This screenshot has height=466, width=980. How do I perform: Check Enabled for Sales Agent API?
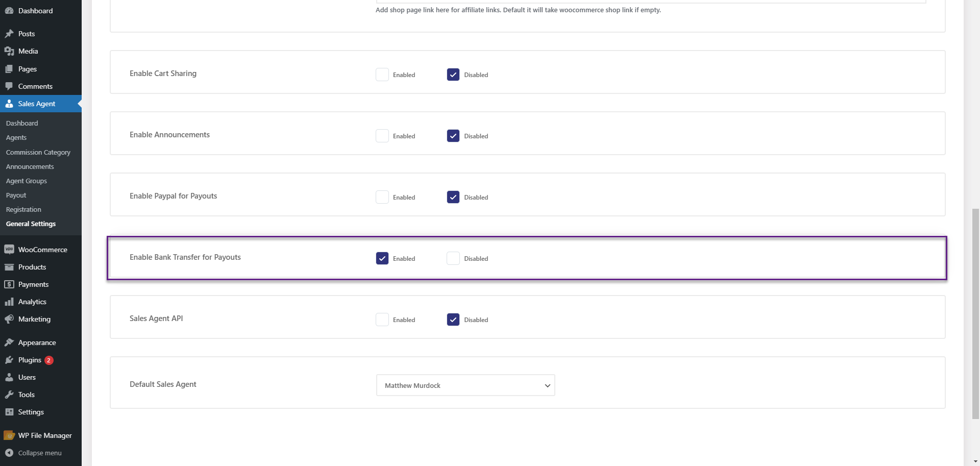(x=382, y=320)
